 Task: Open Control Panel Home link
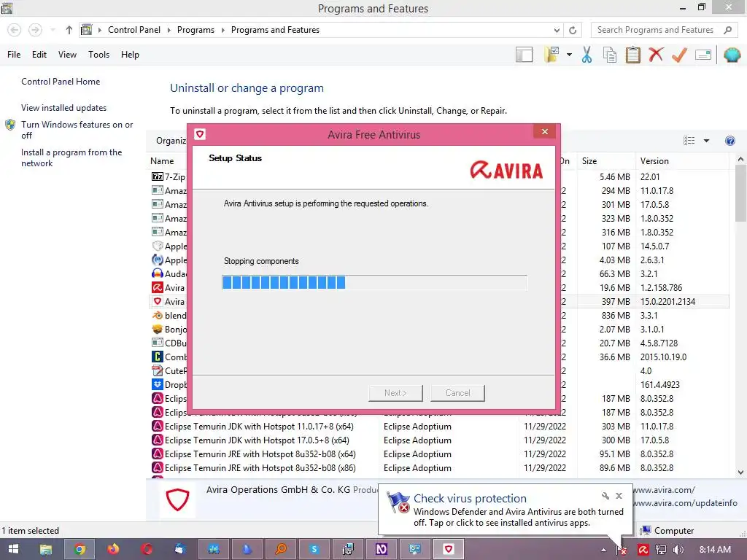click(x=61, y=82)
